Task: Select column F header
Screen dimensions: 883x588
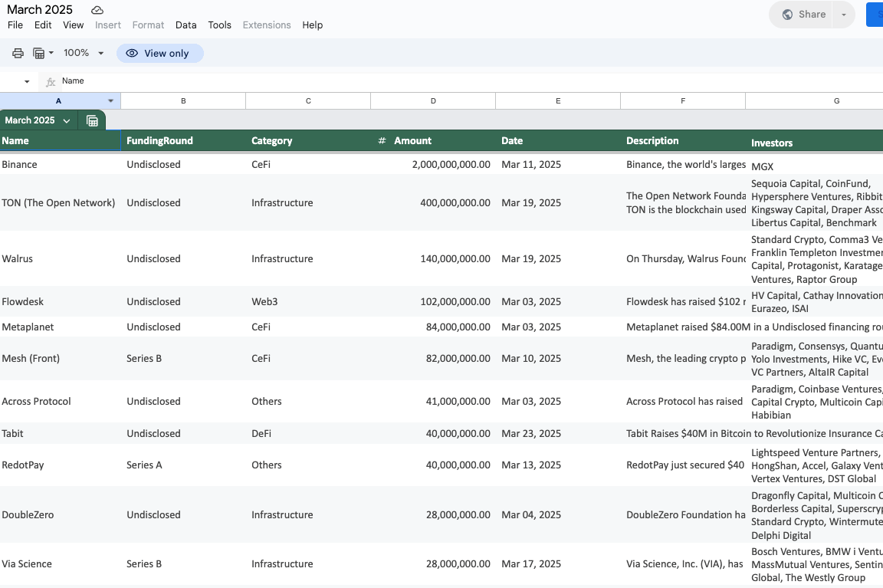Action: (683, 101)
